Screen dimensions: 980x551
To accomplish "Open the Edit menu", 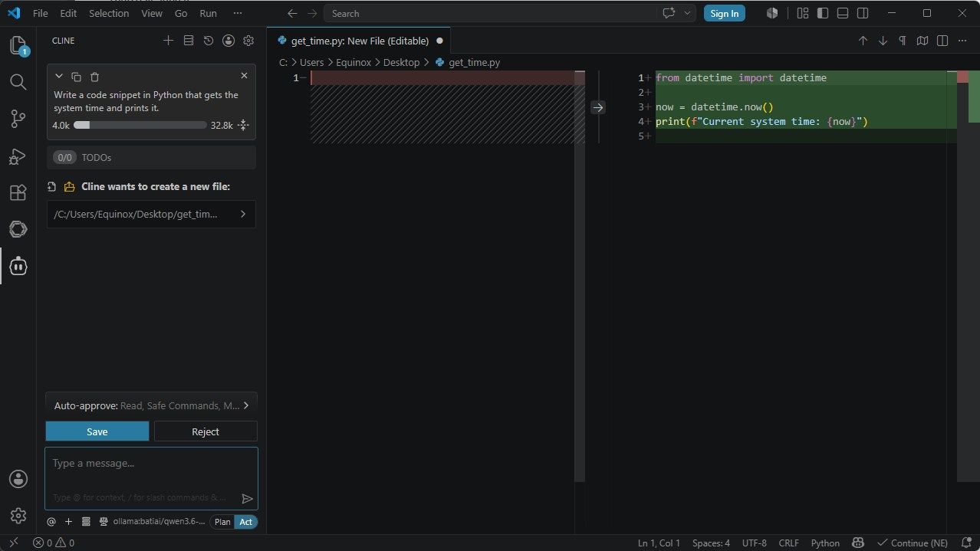I will pyautogui.click(x=68, y=13).
